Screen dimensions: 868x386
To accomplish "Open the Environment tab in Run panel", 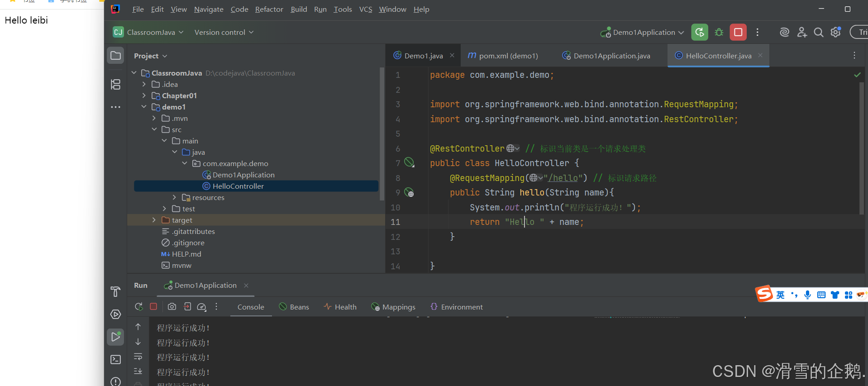I will point(457,307).
